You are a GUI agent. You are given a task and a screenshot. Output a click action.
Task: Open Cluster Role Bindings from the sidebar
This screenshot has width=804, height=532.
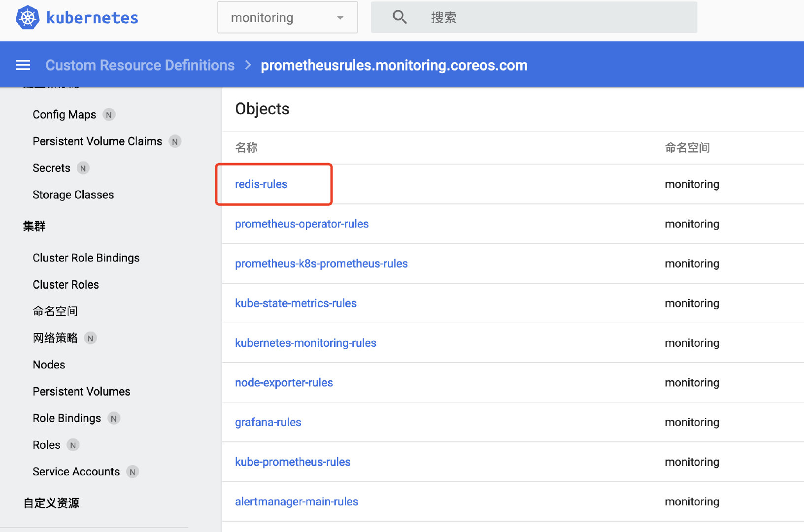click(86, 257)
